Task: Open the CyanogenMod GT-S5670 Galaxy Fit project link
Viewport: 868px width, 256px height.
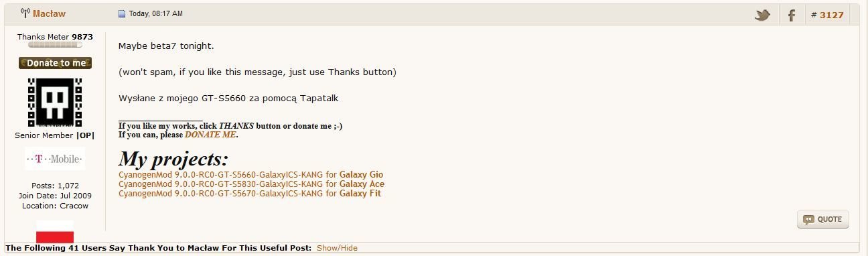Action: click(x=250, y=194)
